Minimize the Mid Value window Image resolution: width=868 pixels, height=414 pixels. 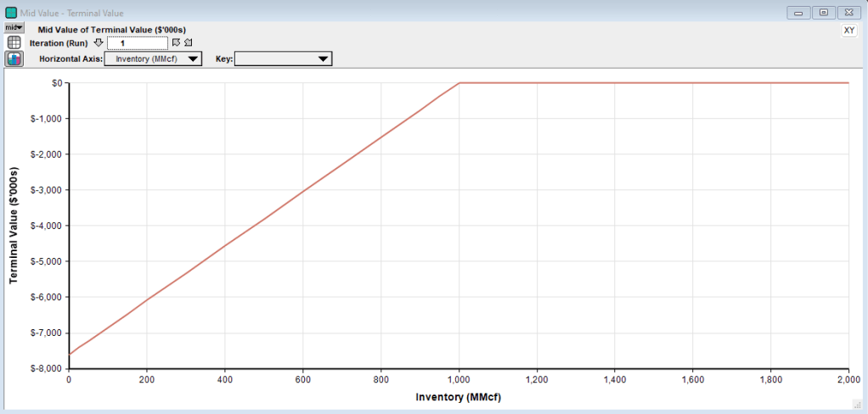pos(799,13)
